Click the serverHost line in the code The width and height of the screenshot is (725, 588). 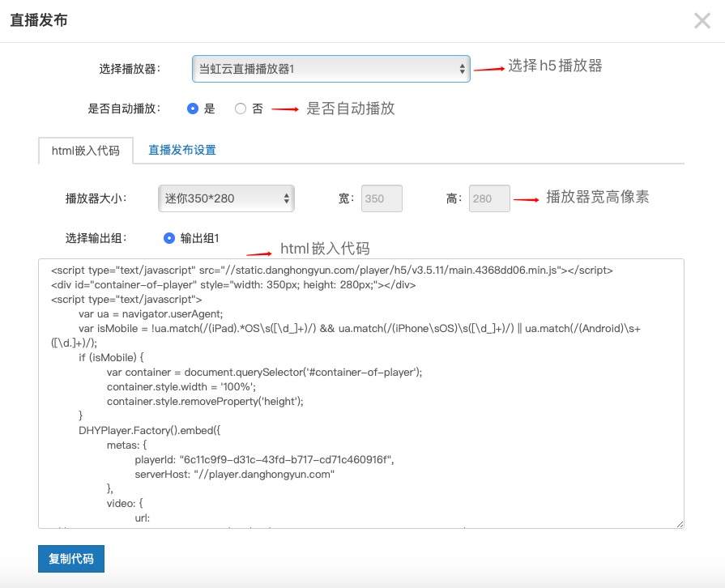(x=234, y=475)
